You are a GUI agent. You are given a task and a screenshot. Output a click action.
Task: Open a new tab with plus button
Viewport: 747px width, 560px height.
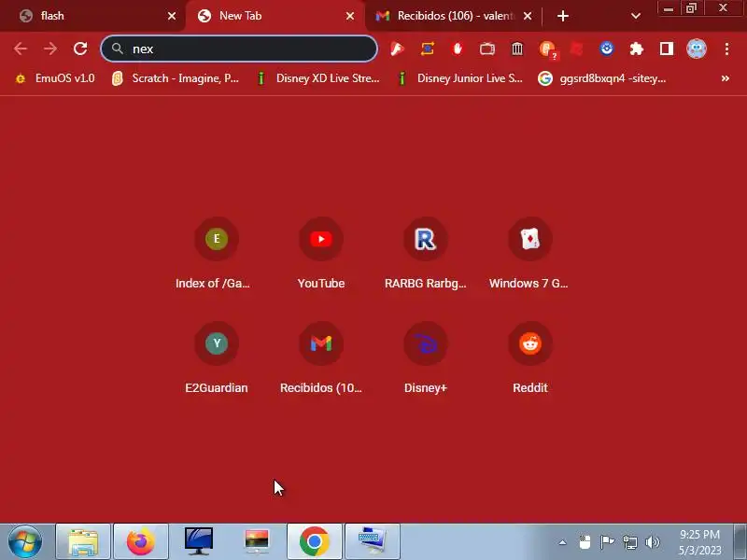point(563,16)
